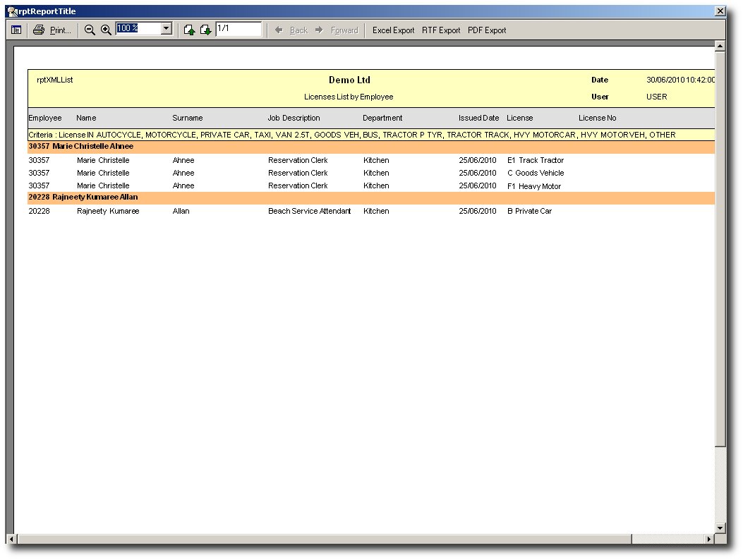Click the vertical scrollbar down arrow

[x=720, y=528]
